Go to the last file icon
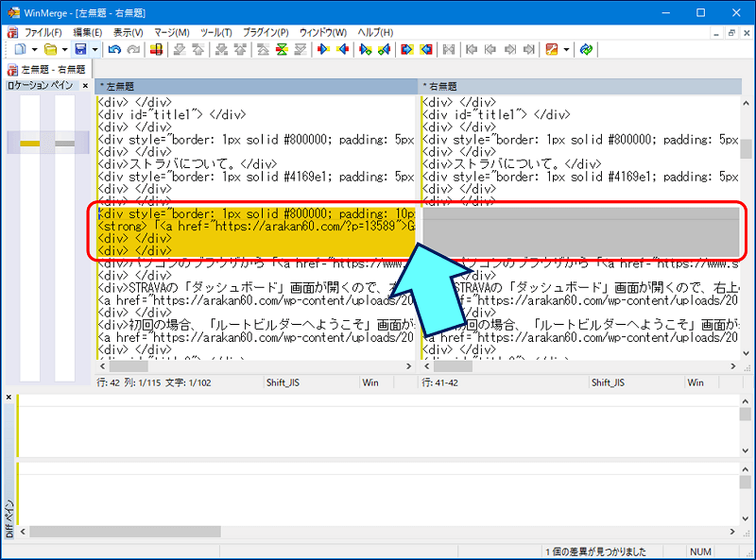The height and width of the screenshot is (560, 756). coord(529,49)
